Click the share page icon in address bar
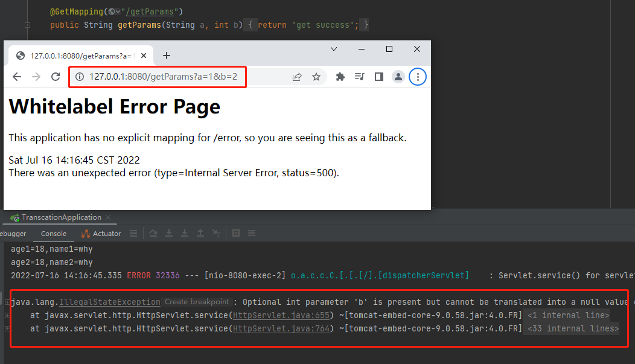635x364 pixels. (297, 77)
